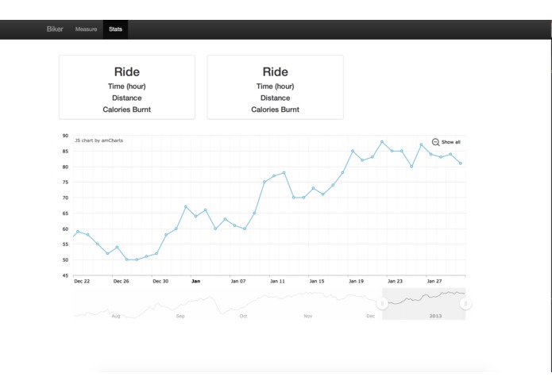Click the first Ride card heading
Image resolution: width=552 pixels, height=392 pixels.
pyautogui.click(x=127, y=71)
